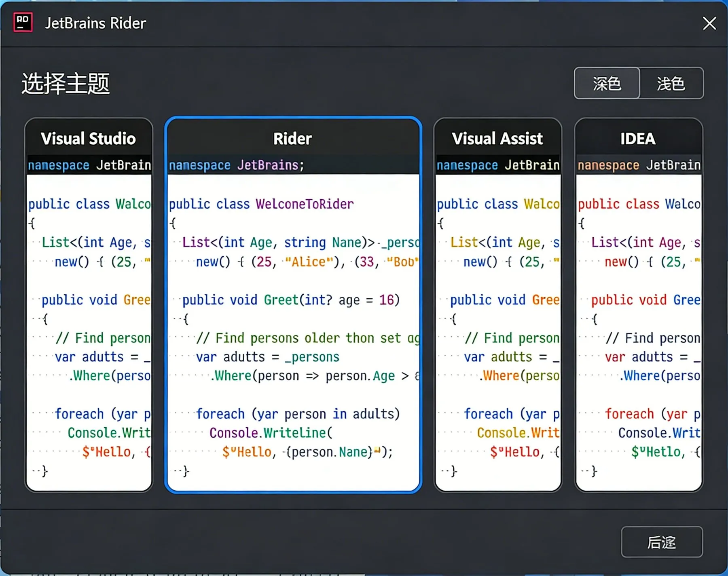728x576 pixels.
Task: Close the JetBrains Rider dialog
Action: pyautogui.click(x=709, y=23)
